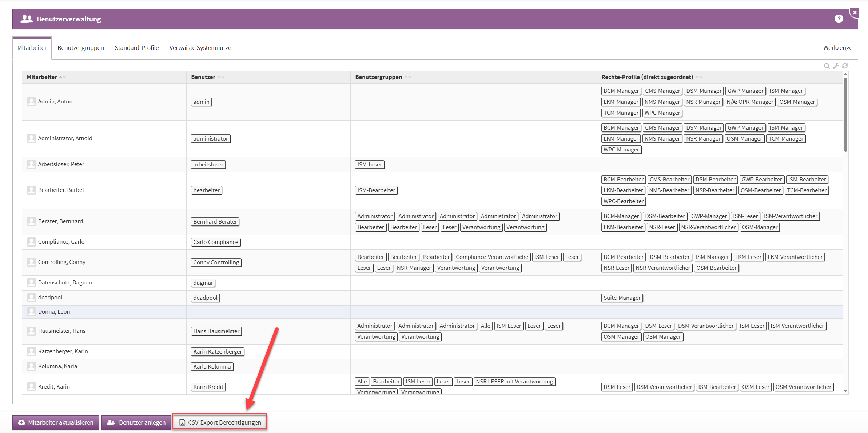This screenshot has width=868, height=433.
Task: Sort by Rechte-Profile column arrows
Action: pos(699,77)
